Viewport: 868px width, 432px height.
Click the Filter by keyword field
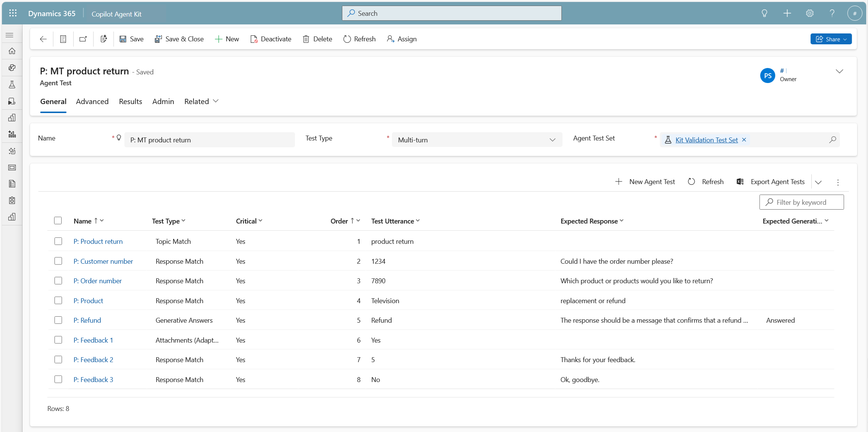click(801, 202)
